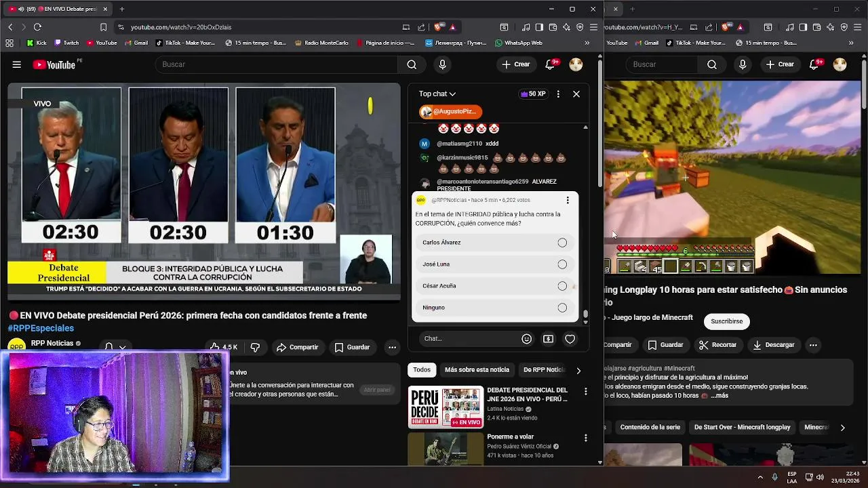Toggle microphone icon in system tray
Image resolution: width=868 pixels, height=488 pixels.
pyautogui.click(x=774, y=477)
